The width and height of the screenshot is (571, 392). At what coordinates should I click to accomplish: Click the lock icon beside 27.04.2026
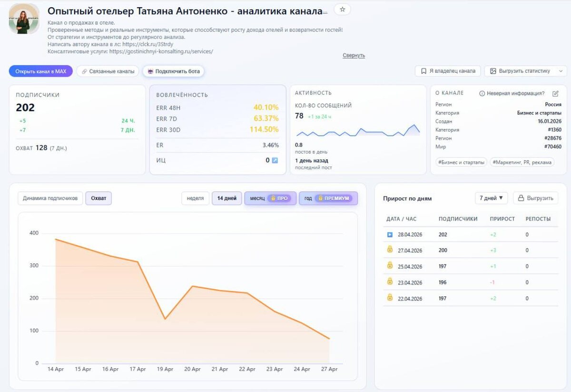point(390,249)
